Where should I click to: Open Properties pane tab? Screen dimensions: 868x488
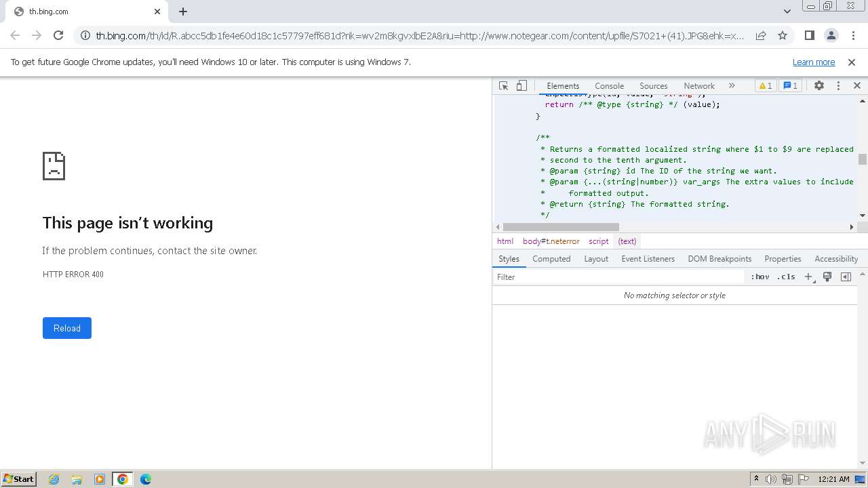tap(783, 259)
